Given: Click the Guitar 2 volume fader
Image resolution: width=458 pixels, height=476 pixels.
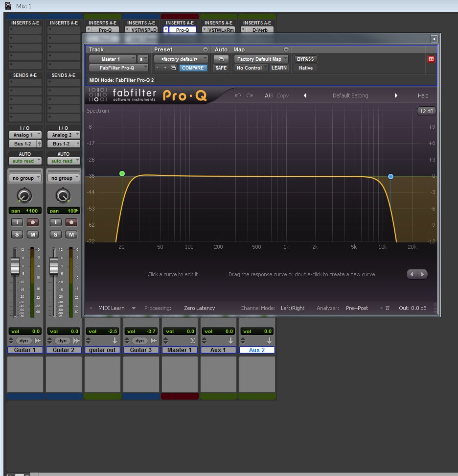Looking at the screenshot, I should 54,266.
